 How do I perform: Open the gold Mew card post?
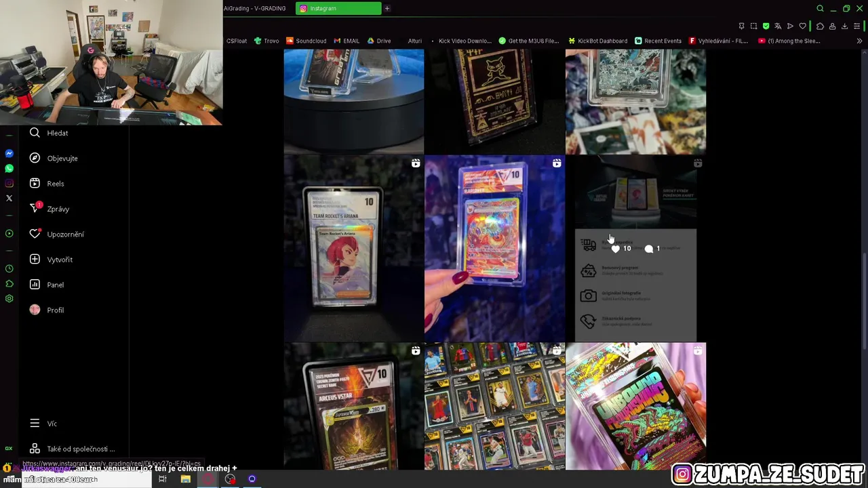click(x=495, y=102)
